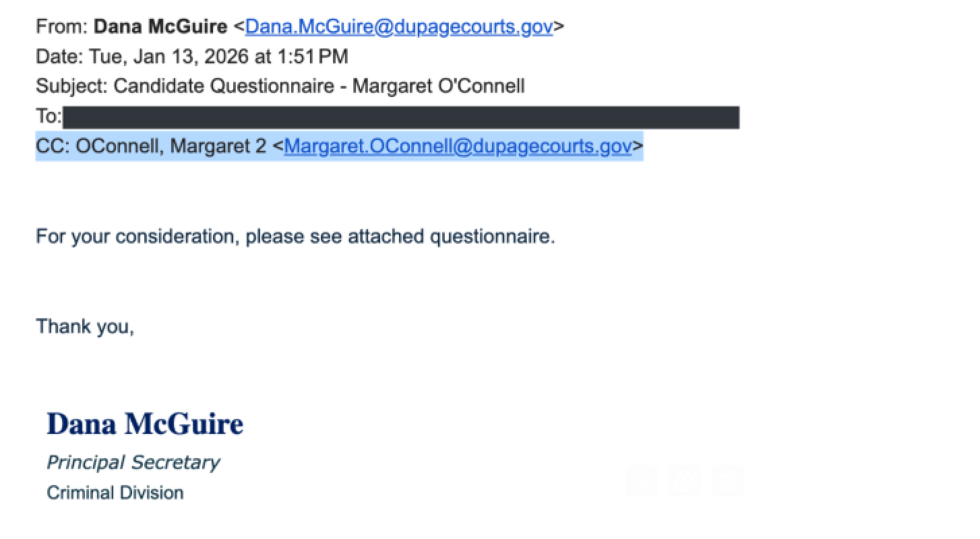Click the Criminal Division signature line
The width and height of the screenshot is (980, 539).
115,493
